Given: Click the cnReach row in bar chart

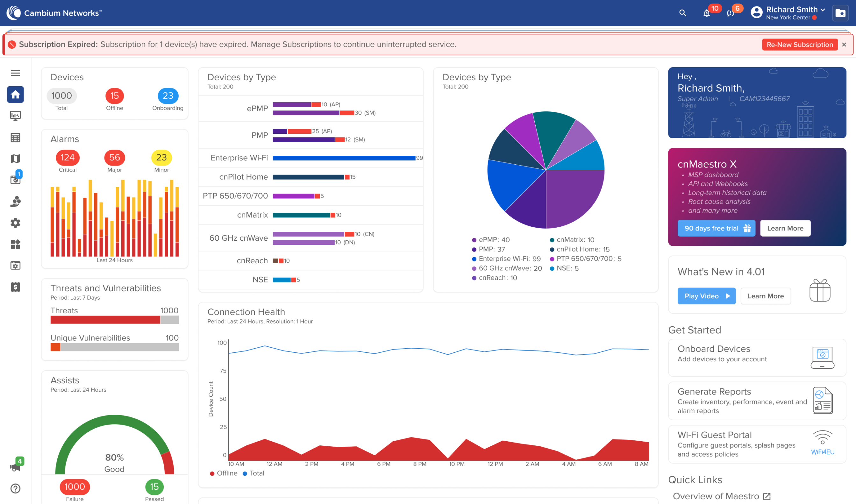Looking at the screenshot, I should pos(310,261).
